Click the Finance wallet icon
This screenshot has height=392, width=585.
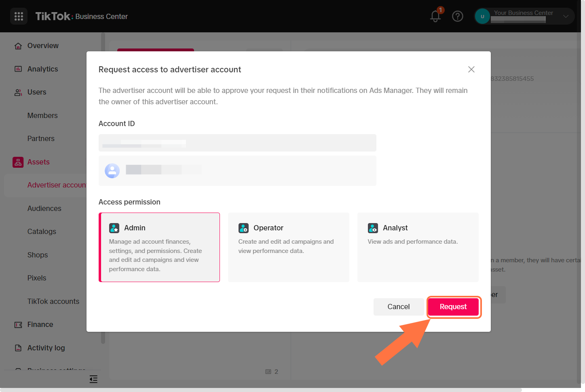pos(18,325)
